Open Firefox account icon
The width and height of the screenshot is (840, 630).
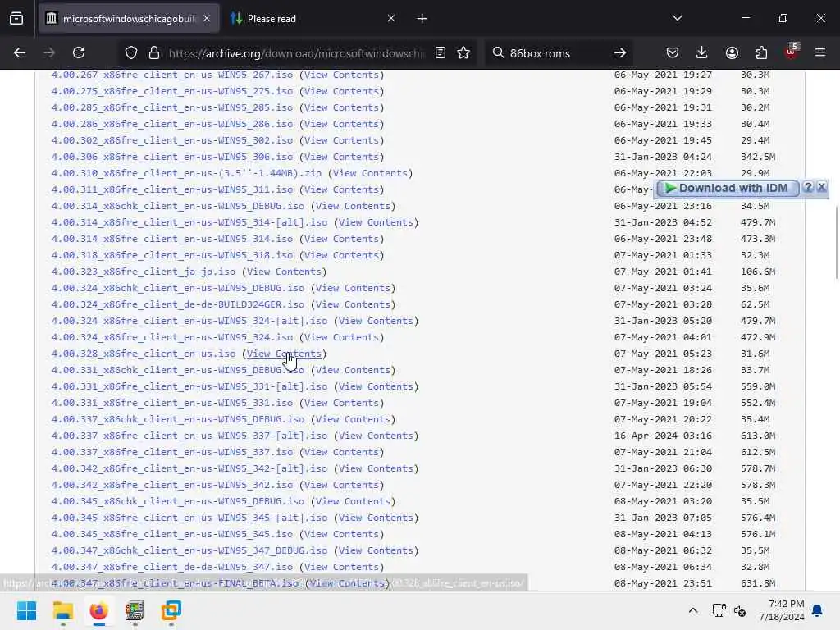click(x=732, y=52)
